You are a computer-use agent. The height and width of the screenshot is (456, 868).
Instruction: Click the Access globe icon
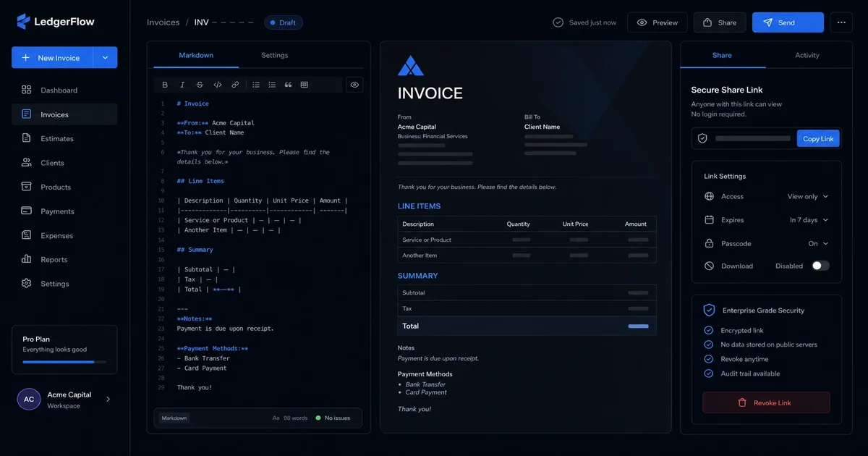(x=709, y=196)
